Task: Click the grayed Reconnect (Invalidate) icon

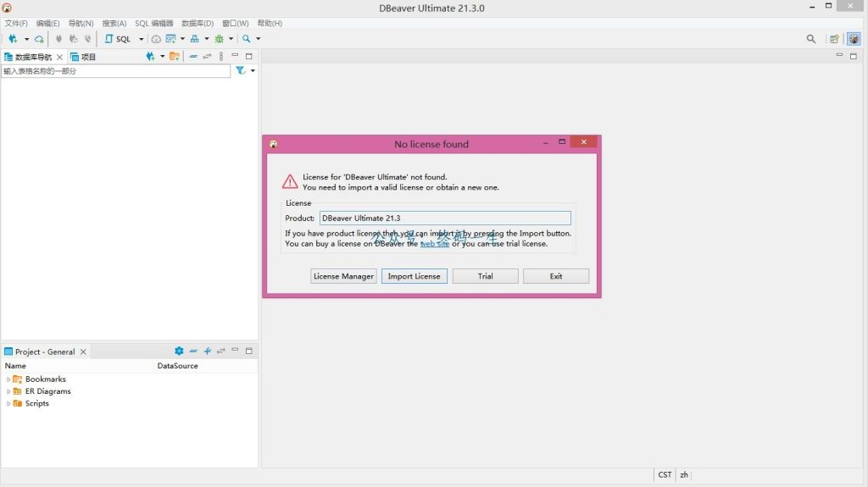Action: coord(73,39)
